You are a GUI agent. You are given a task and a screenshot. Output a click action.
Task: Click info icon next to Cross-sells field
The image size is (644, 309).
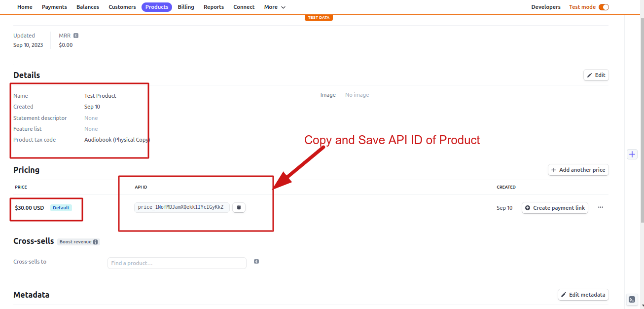[256, 262]
